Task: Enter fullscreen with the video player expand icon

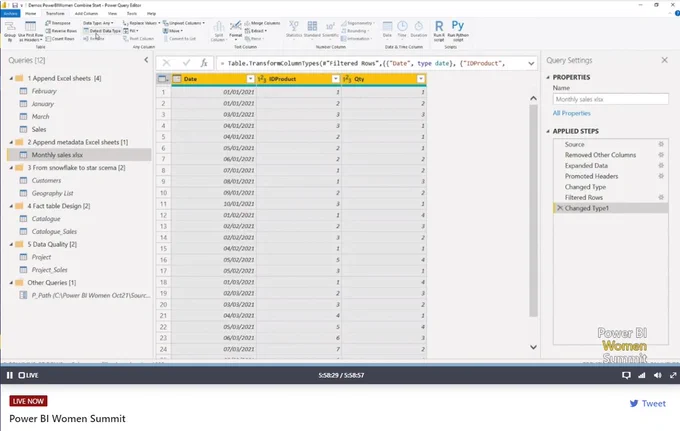Action: pyautogui.click(x=673, y=375)
